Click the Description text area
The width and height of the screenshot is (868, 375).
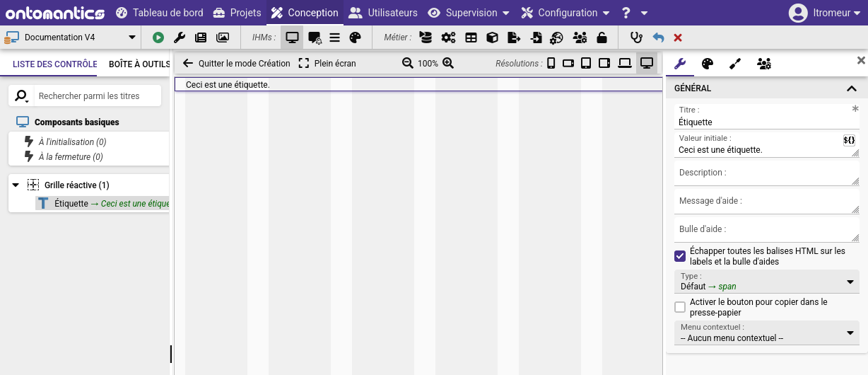point(767,173)
